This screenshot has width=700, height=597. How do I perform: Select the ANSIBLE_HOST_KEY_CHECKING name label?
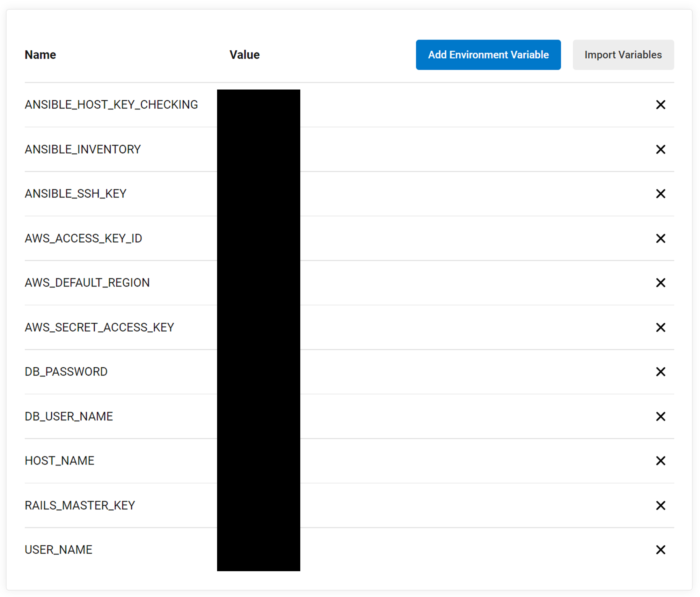111,105
